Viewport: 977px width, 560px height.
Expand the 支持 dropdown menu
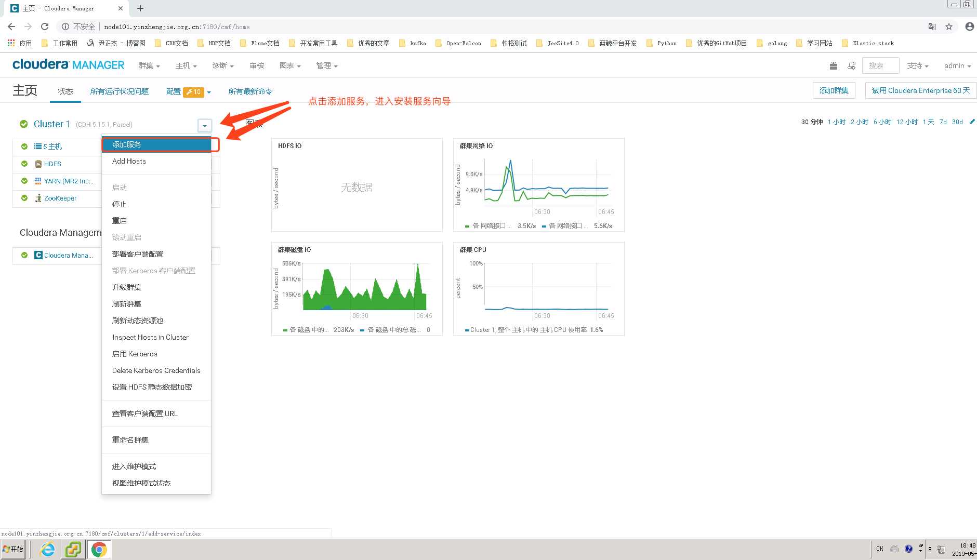[918, 65]
